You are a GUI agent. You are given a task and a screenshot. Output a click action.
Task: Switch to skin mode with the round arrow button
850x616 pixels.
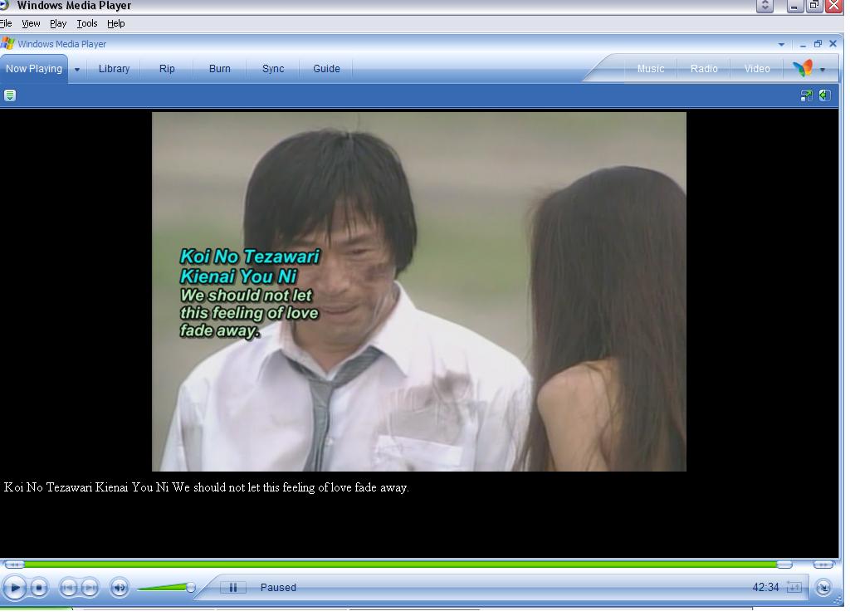(823, 587)
